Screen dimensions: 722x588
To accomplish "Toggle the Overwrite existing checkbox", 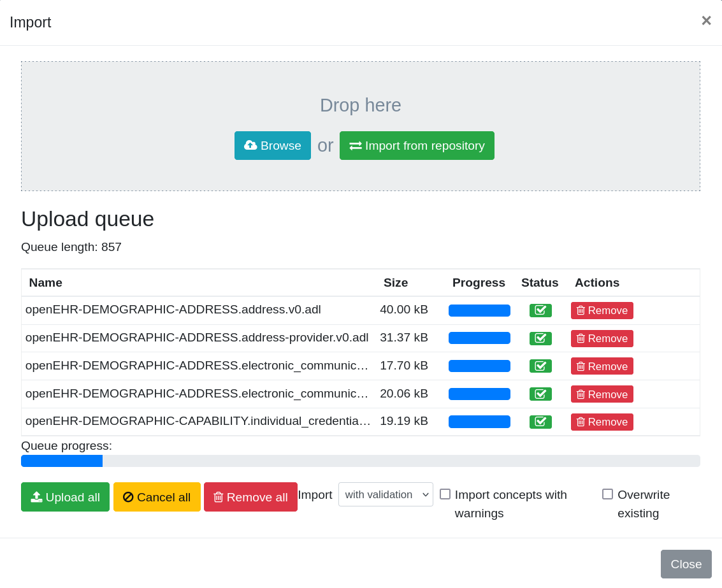I will coord(607,494).
